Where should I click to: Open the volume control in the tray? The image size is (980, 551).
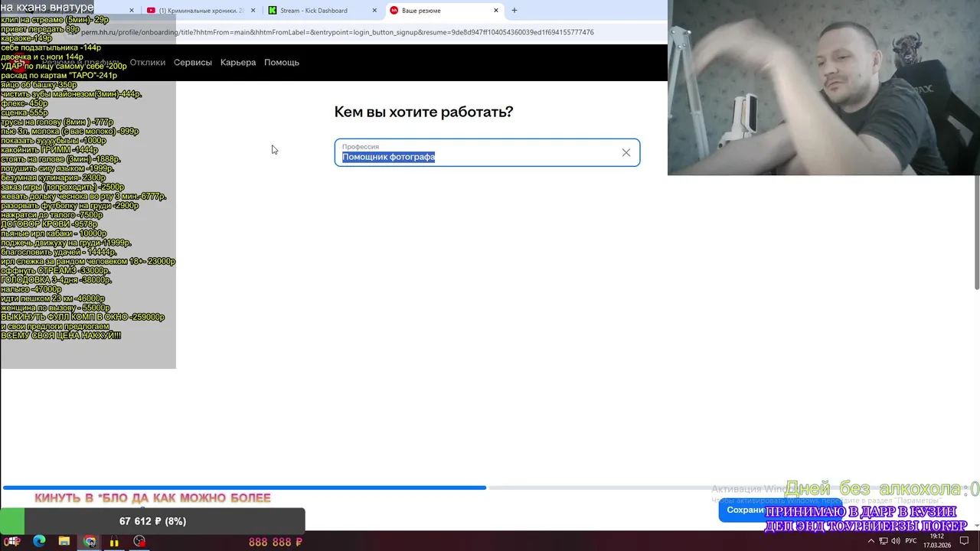point(897,541)
